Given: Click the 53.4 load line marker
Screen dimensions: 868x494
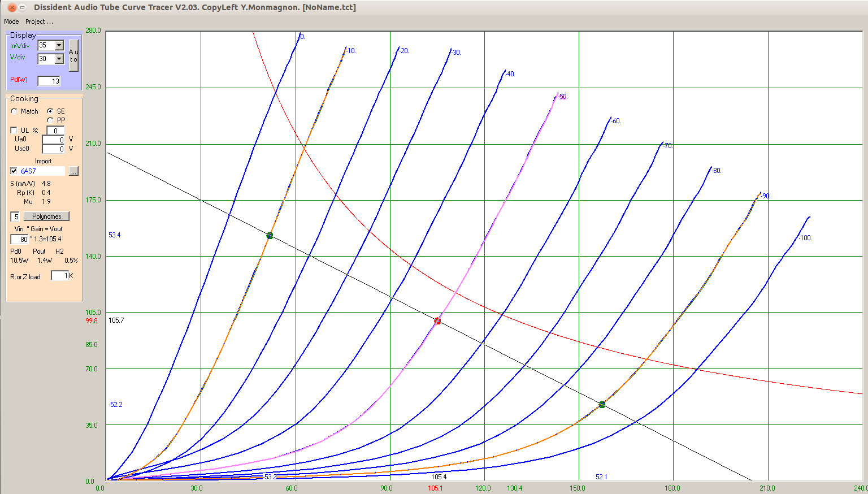Looking at the screenshot, I should 270,236.
